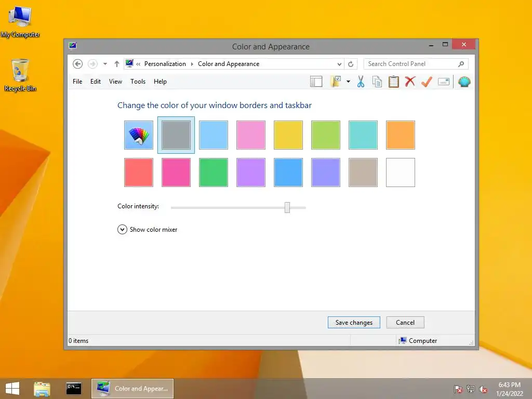
Task: Click the Color intensity slider thumb
Action: (287, 207)
